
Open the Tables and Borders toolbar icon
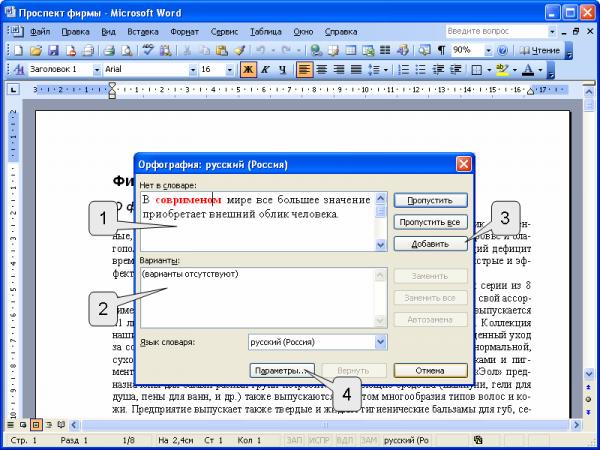point(334,51)
